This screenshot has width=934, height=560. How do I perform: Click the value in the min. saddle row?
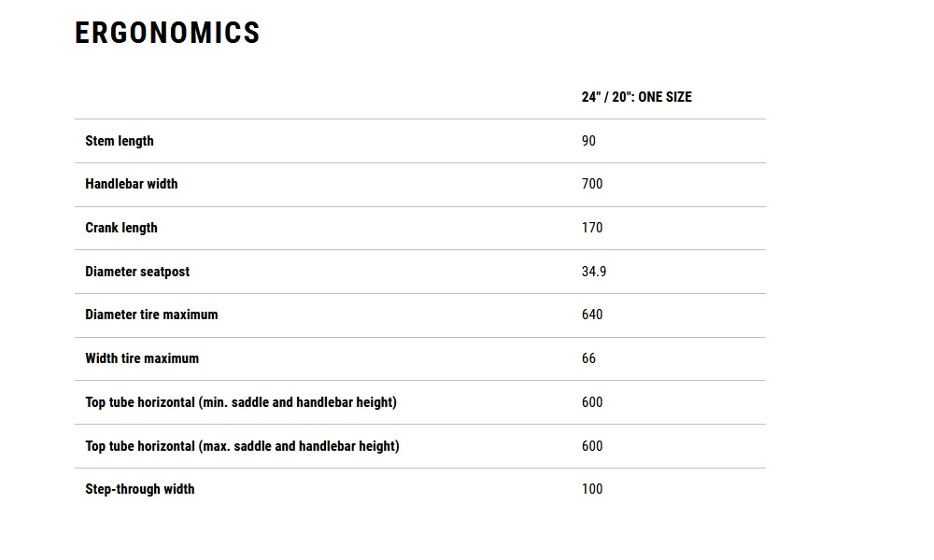click(x=592, y=402)
